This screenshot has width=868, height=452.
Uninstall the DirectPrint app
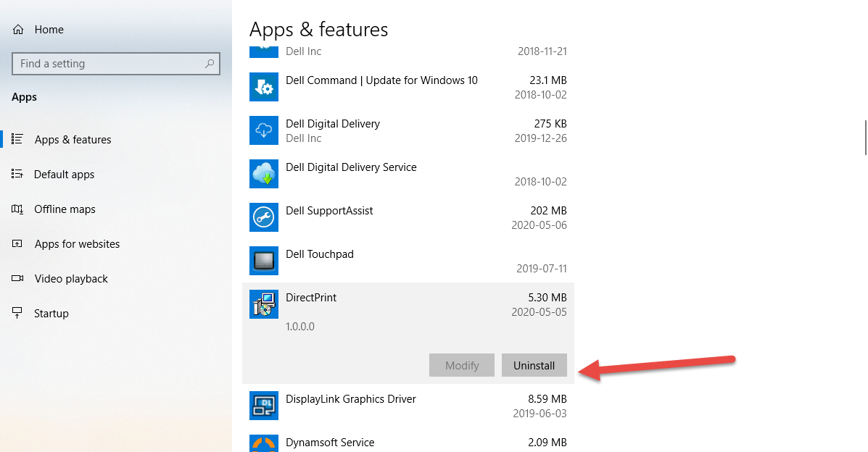pos(534,366)
